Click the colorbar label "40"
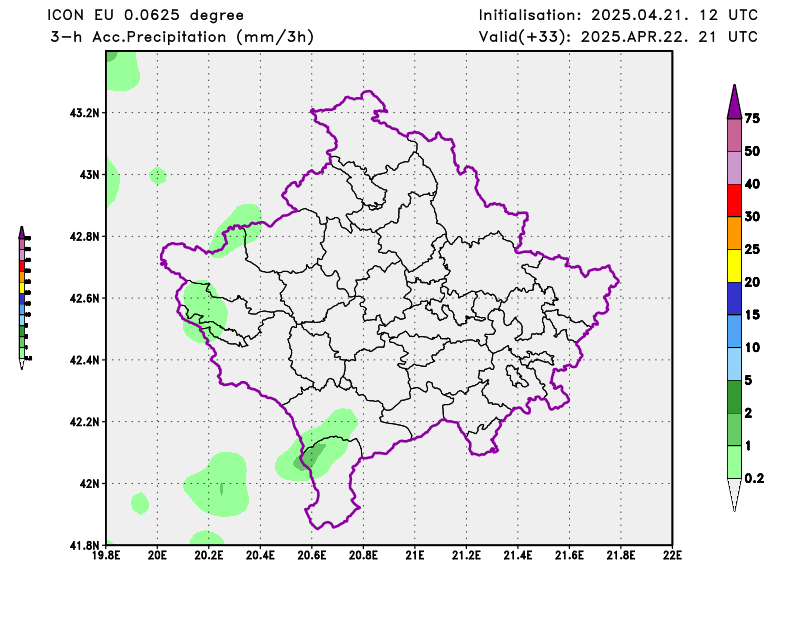The image size is (800, 618). tap(752, 184)
